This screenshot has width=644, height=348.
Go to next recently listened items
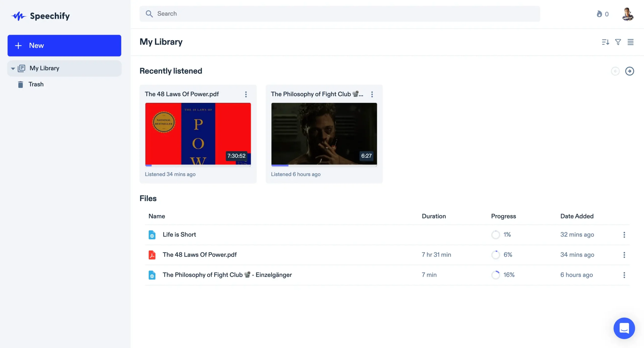629,71
